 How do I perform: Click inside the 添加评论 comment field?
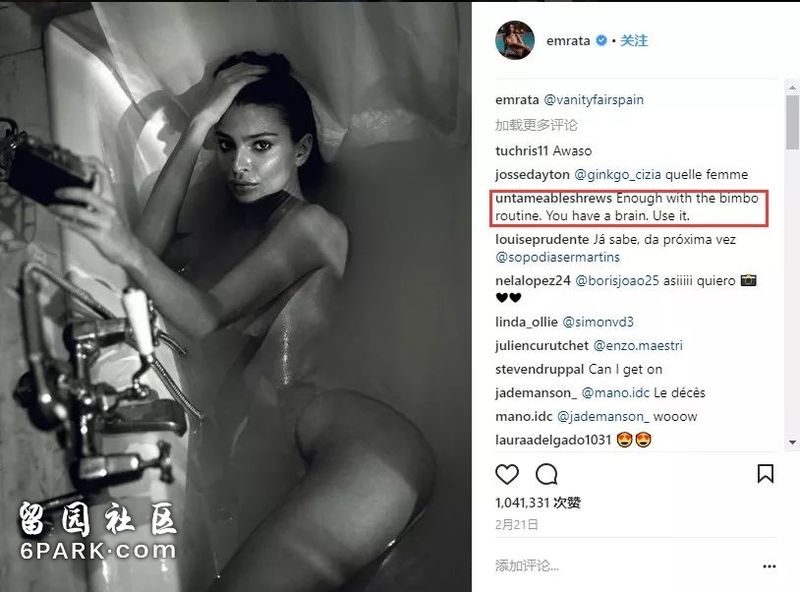pyautogui.click(x=622, y=565)
